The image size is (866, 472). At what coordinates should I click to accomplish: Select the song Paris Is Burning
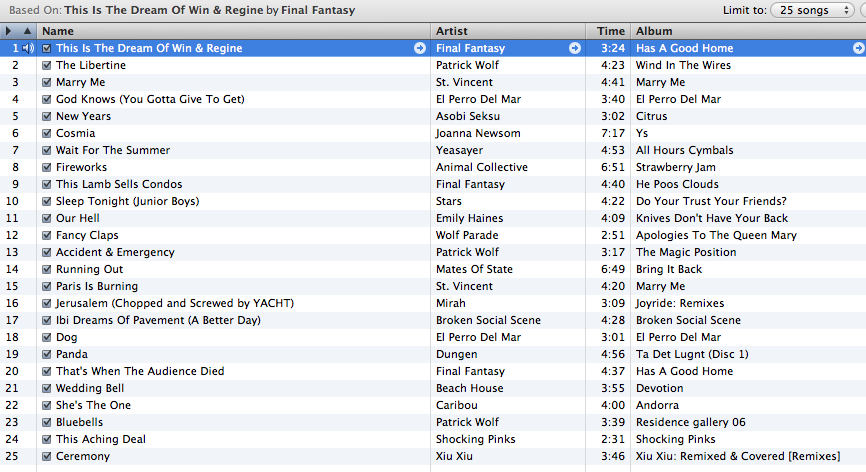click(97, 287)
